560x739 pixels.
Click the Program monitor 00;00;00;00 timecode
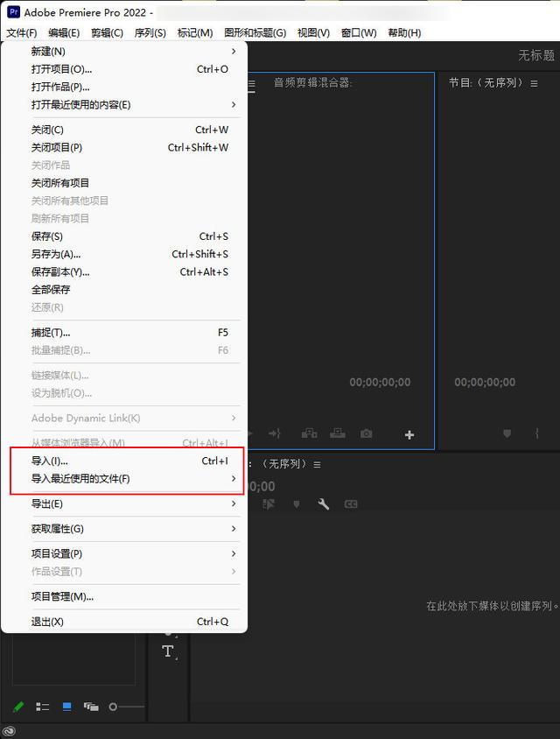(485, 383)
